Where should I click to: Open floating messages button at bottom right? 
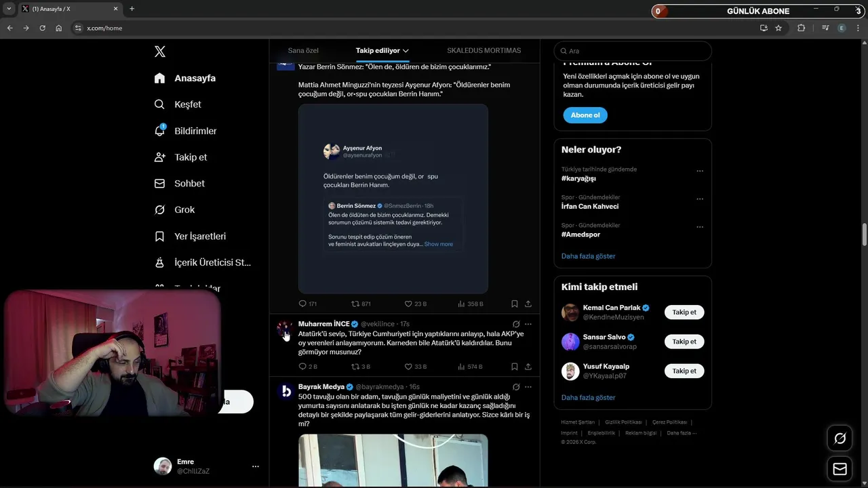click(x=840, y=469)
